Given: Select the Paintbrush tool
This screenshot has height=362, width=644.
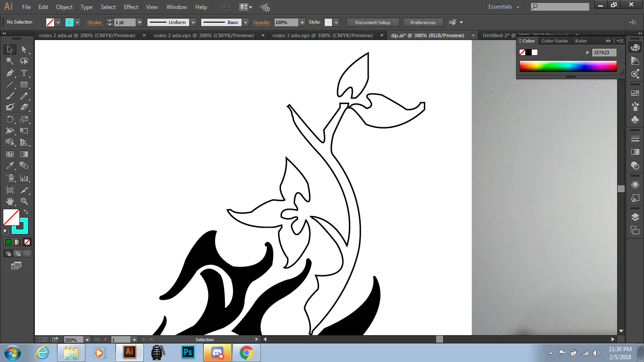Looking at the screenshot, I should click(9, 96).
